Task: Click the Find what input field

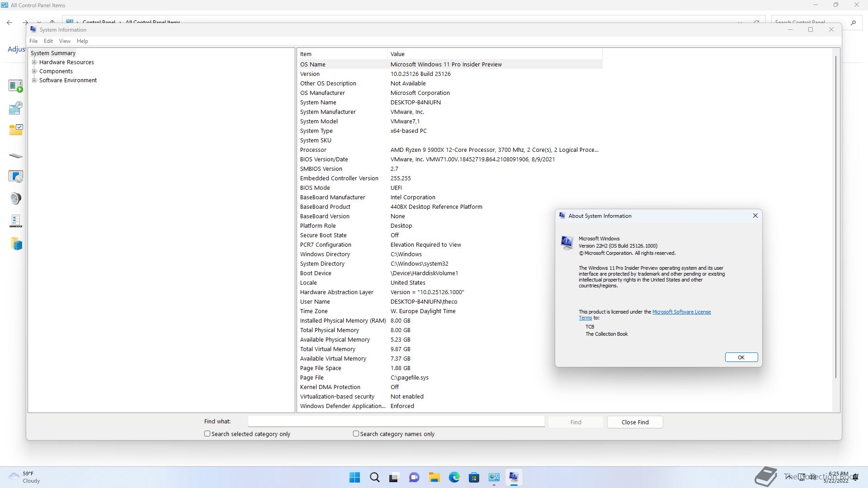Action: [x=396, y=422]
